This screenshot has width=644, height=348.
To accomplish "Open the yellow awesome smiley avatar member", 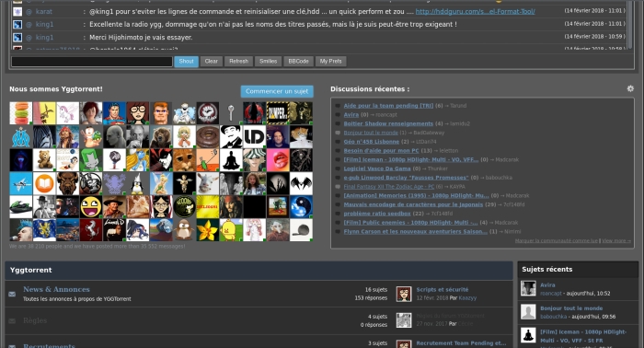I will [91, 206].
